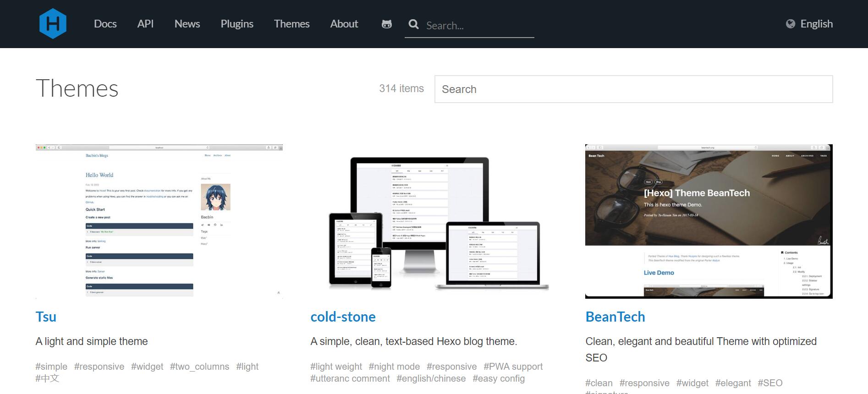The height and width of the screenshot is (394, 868).
Task: Select the #widget tag under BeanTech
Action: tap(692, 383)
